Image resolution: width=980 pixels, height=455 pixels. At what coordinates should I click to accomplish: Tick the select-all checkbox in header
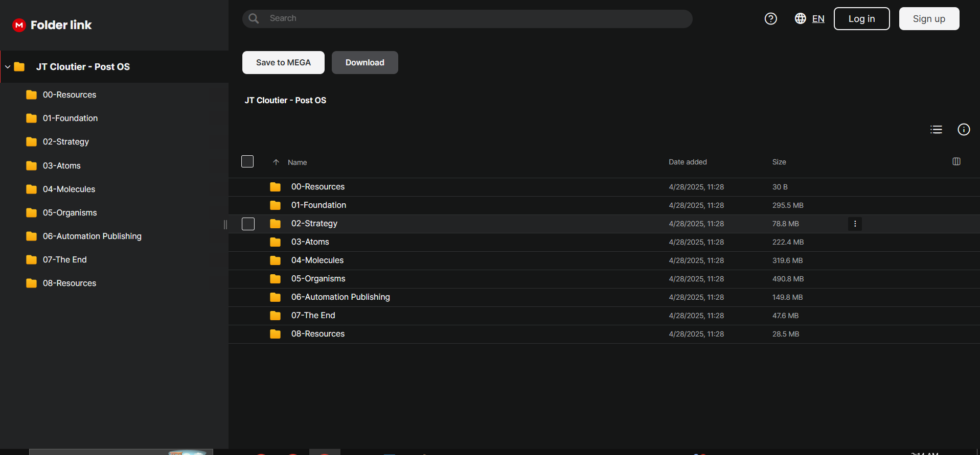[x=247, y=161]
